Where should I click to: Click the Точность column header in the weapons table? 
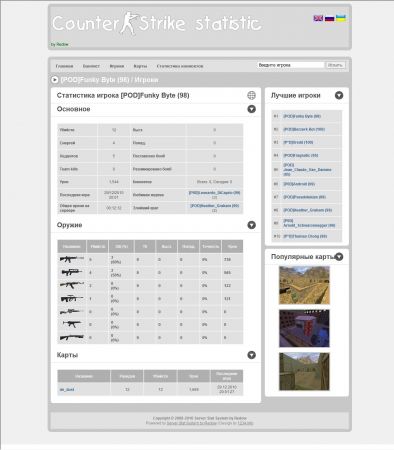click(x=211, y=246)
